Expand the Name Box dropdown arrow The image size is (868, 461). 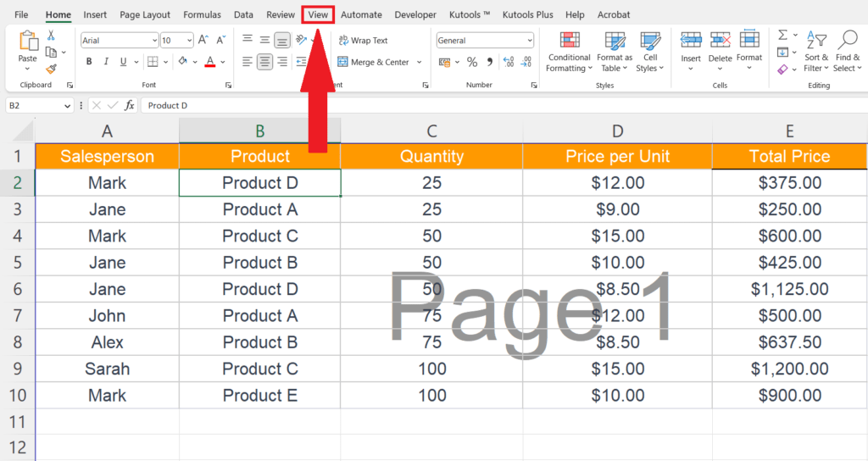point(68,105)
